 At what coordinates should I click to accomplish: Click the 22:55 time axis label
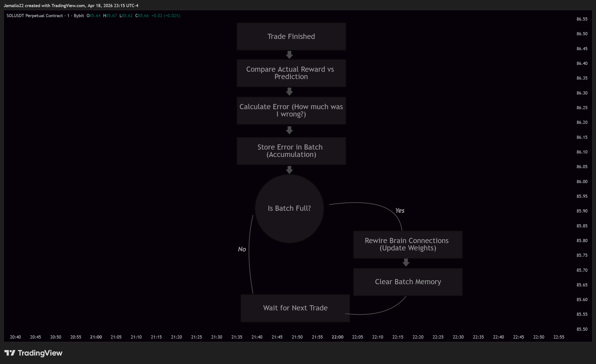pos(559,337)
